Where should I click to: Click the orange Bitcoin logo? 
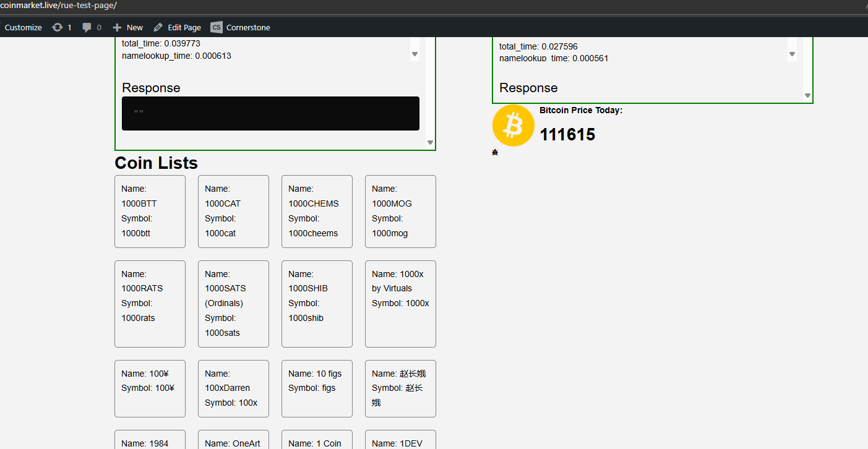point(513,126)
